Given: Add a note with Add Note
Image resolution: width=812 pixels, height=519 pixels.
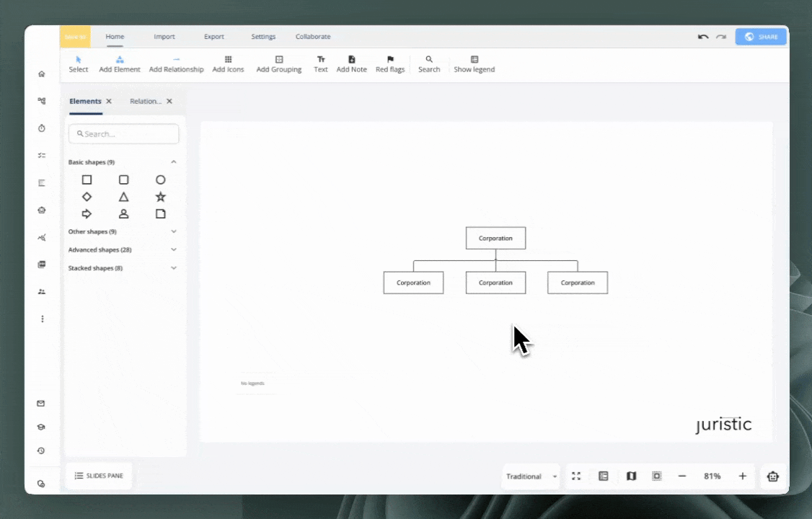Looking at the screenshot, I should point(352,64).
